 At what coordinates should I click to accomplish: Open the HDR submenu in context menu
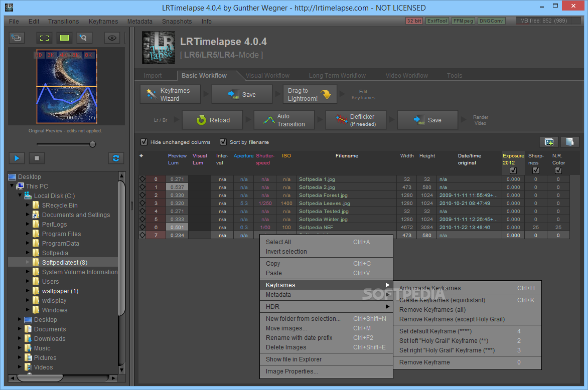coord(326,307)
